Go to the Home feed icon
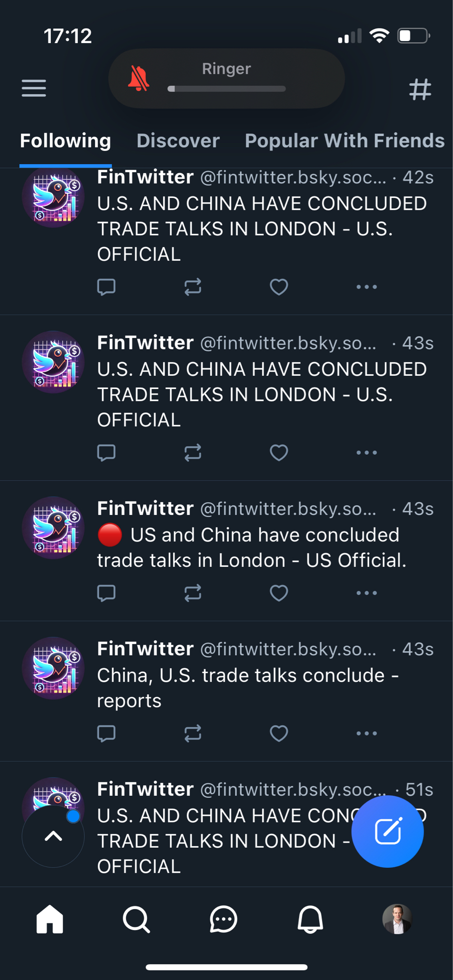The height and width of the screenshot is (980, 453). (x=50, y=919)
